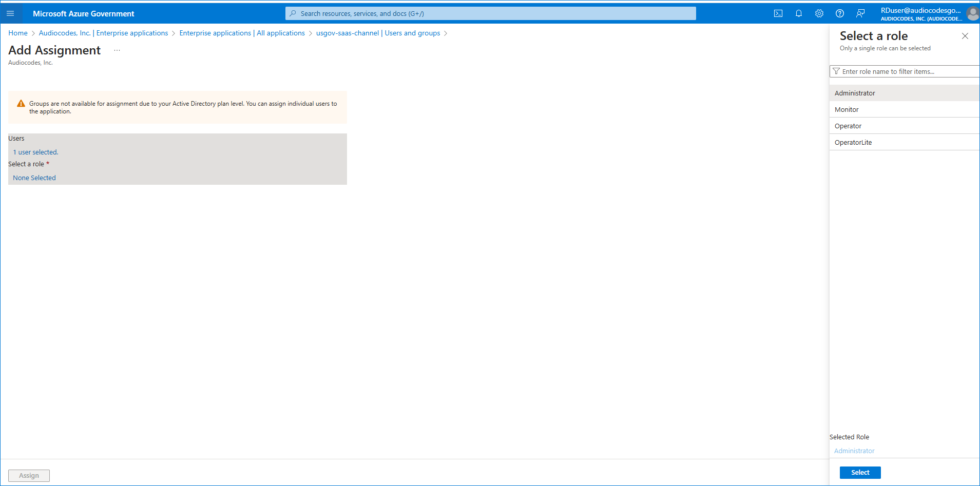
Task: Click the RDuser account name
Action: point(920,10)
